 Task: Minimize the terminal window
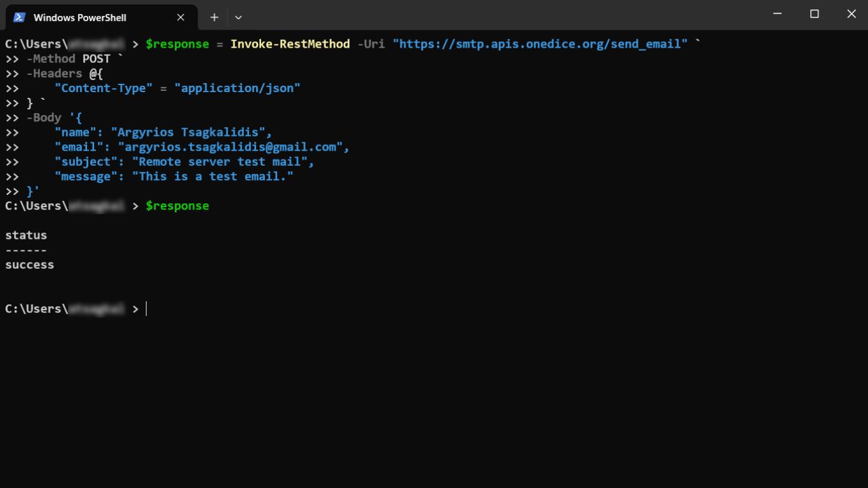click(777, 14)
